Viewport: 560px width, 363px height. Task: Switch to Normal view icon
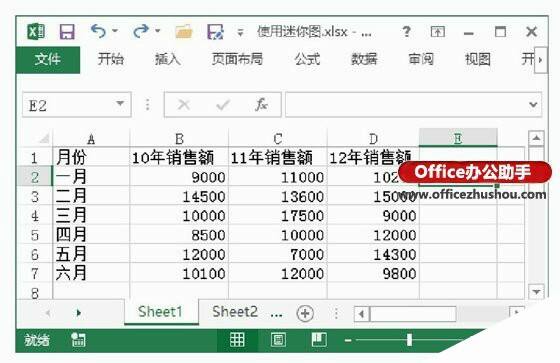coord(237,340)
